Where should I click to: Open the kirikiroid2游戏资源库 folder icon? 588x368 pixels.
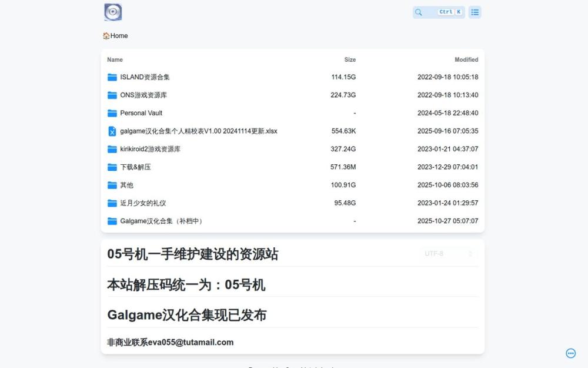[x=112, y=150]
